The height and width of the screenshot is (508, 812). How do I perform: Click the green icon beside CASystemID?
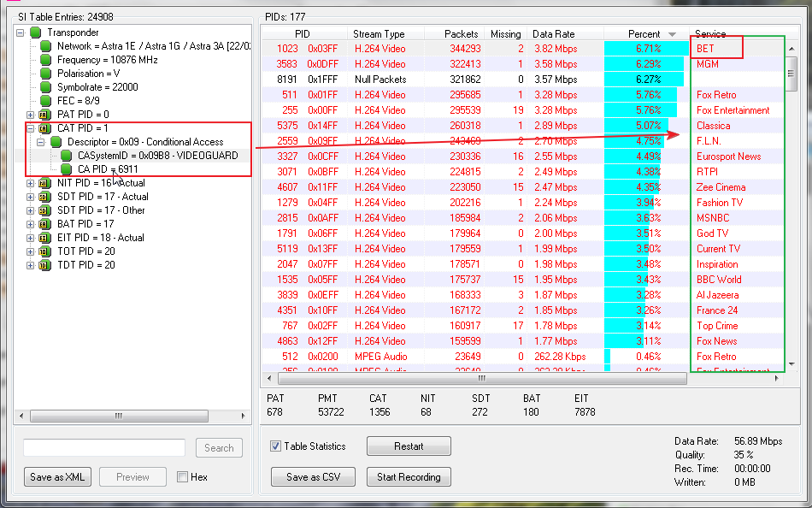coord(67,156)
